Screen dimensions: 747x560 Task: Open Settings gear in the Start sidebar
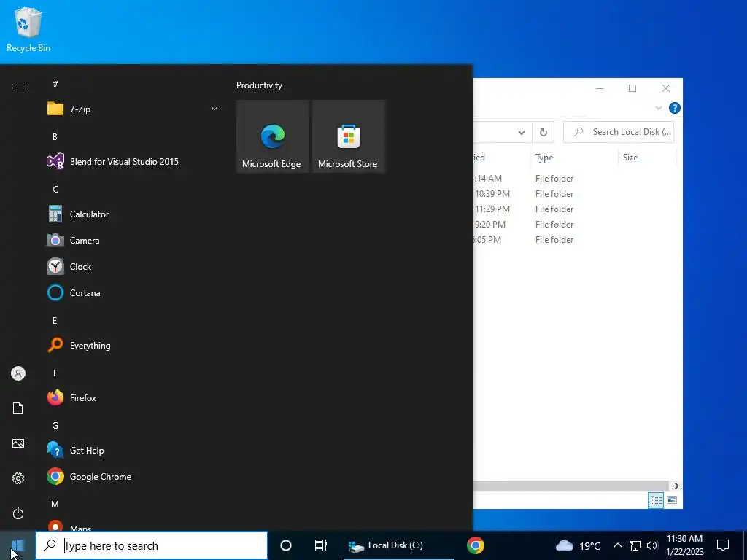(x=18, y=478)
